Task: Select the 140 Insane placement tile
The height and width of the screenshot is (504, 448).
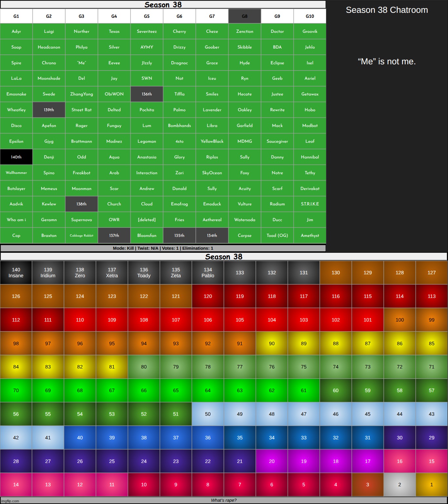Action: click(x=16, y=273)
